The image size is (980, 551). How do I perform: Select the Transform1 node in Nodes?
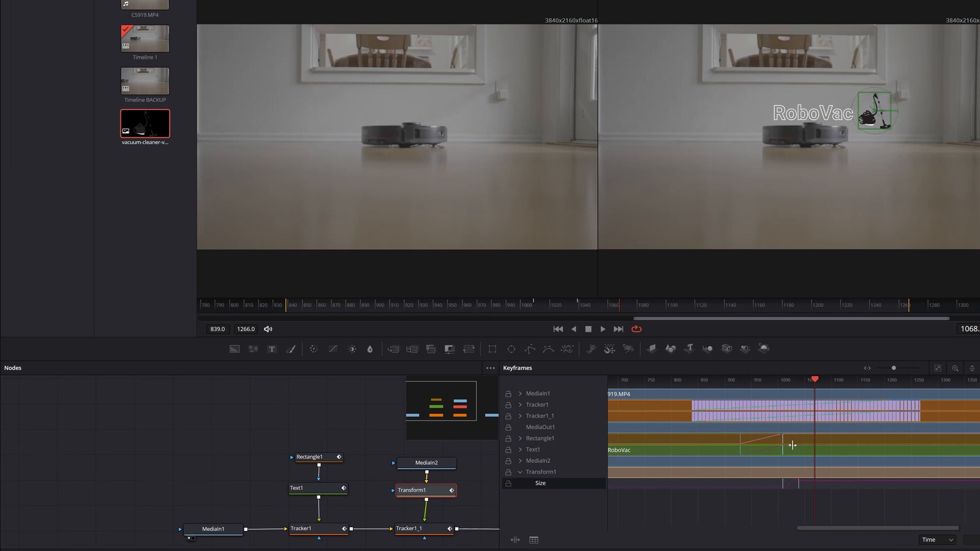coord(426,490)
